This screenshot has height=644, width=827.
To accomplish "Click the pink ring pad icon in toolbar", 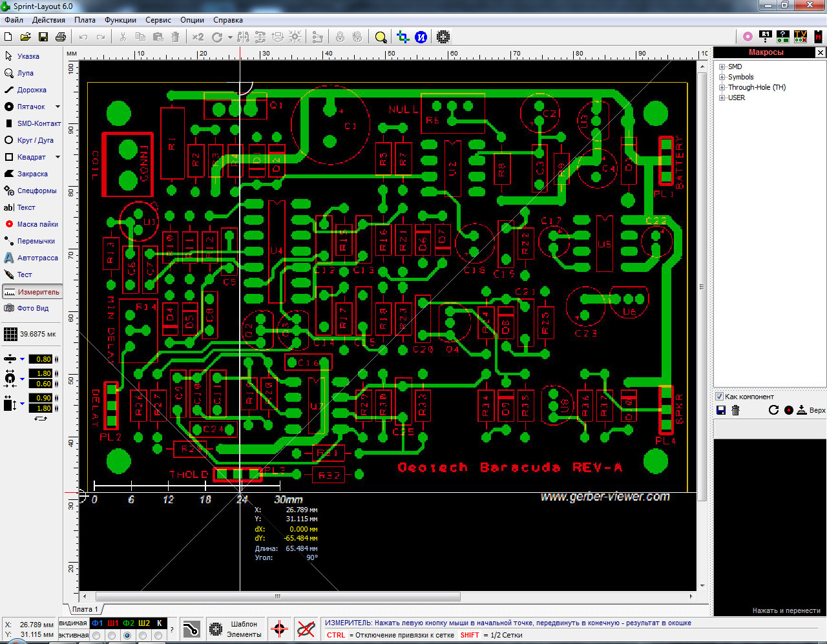I will click(748, 37).
